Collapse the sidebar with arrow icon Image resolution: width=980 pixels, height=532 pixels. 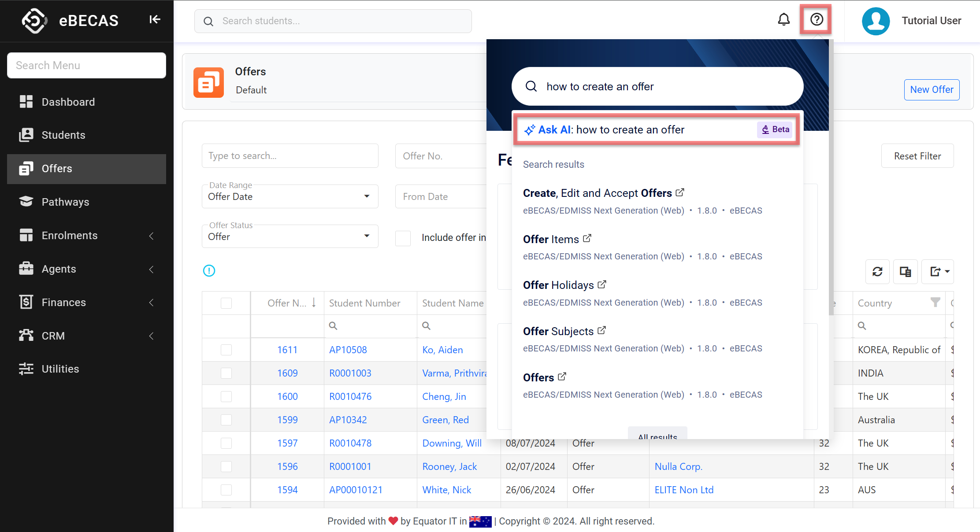[x=154, y=20]
